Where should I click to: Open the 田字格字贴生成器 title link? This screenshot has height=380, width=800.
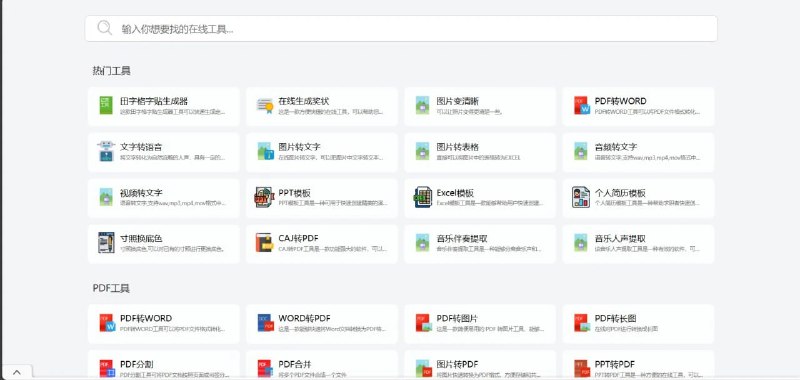click(x=154, y=101)
